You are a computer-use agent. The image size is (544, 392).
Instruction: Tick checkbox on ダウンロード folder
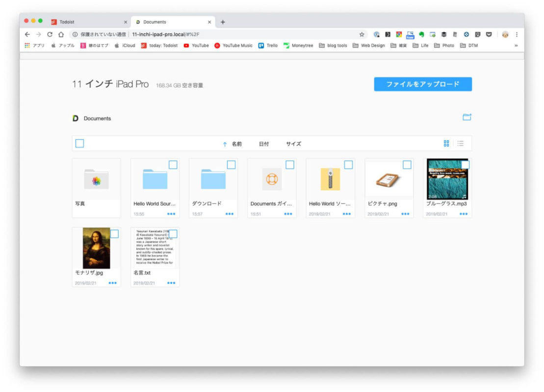[231, 165]
